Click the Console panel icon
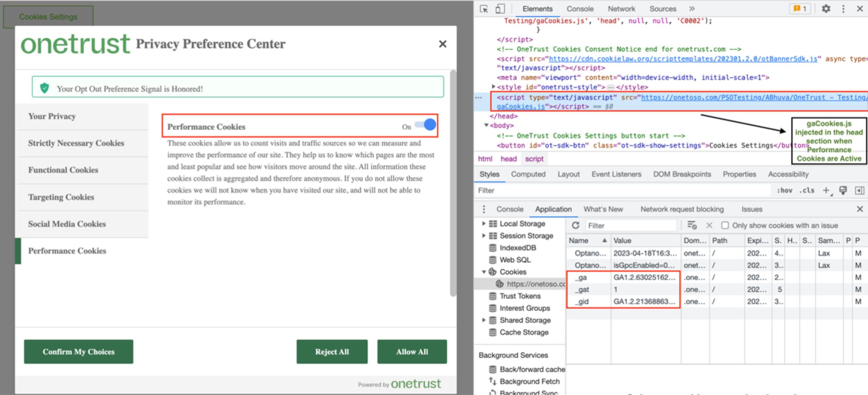This screenshot has height=395, width=868. 509,209
